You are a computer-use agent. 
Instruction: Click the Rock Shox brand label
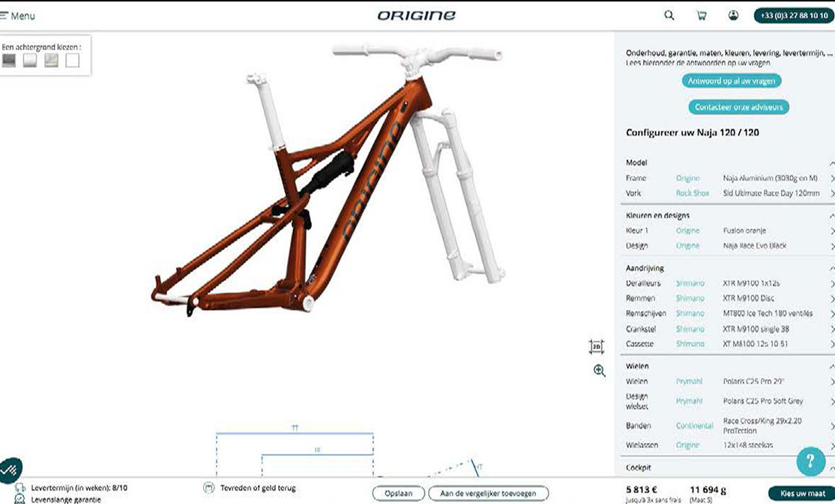(x=693, y=193)
